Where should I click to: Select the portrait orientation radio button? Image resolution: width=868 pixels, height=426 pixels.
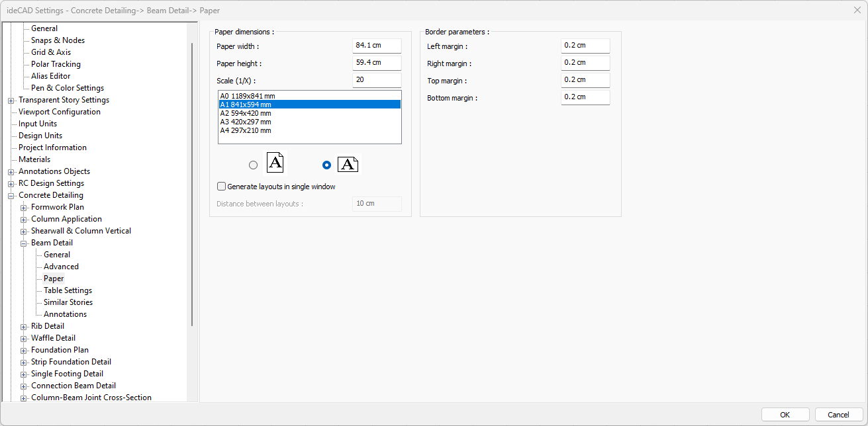click(x=253, y=165)
